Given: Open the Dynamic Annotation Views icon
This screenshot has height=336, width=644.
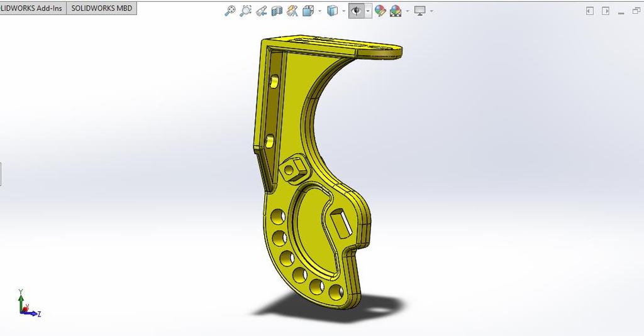Looking at the screenshot, I should (292, 11).
